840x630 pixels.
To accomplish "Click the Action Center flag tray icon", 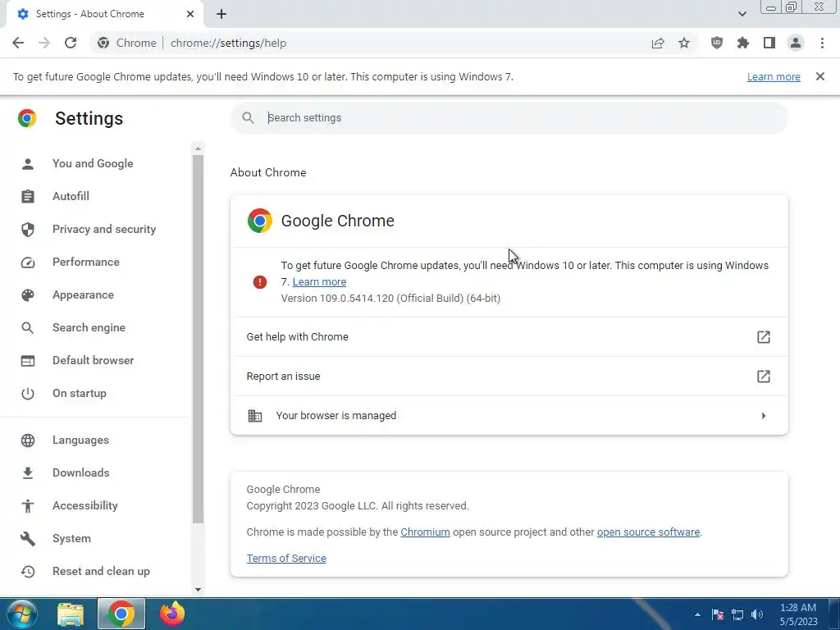I will click(718, 614).
